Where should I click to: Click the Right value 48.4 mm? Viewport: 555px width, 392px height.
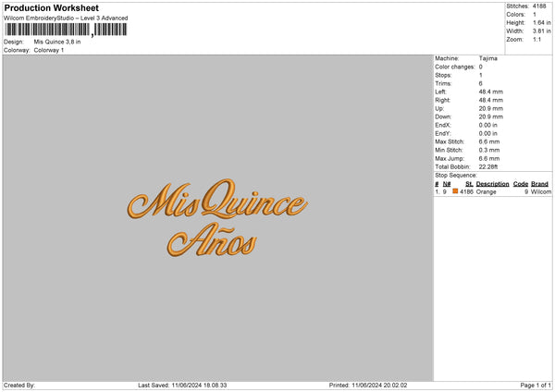click(491, 100)
